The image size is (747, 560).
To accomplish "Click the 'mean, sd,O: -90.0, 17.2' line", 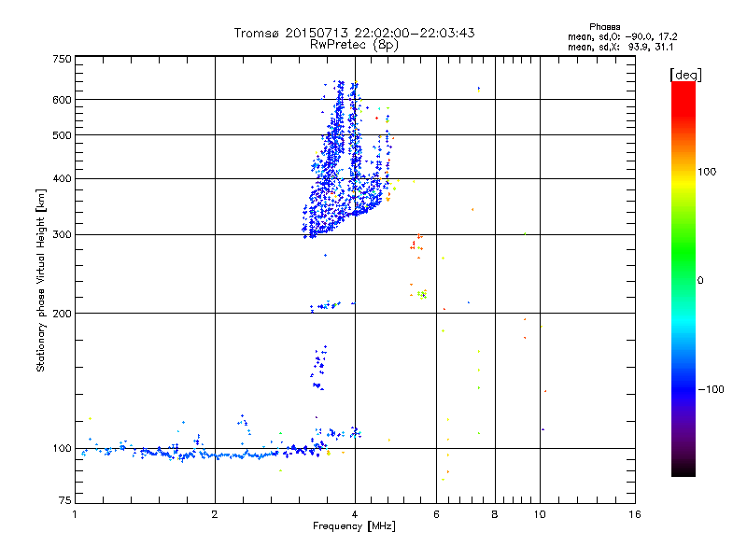I will click(x=622, y=36).
